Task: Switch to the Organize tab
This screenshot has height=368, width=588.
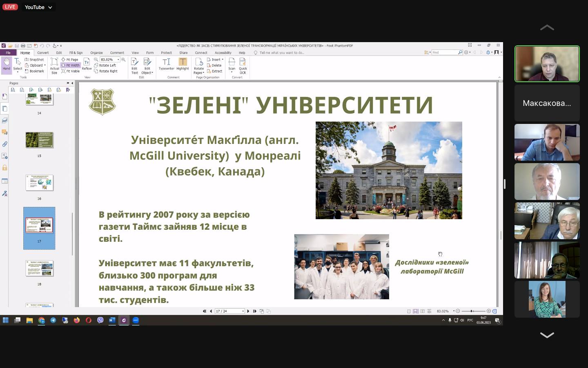Action: [x=96, y=53]
